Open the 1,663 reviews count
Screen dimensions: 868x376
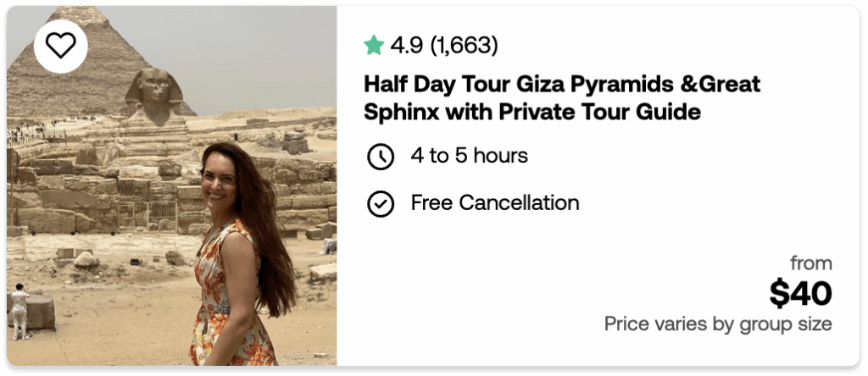464,45
